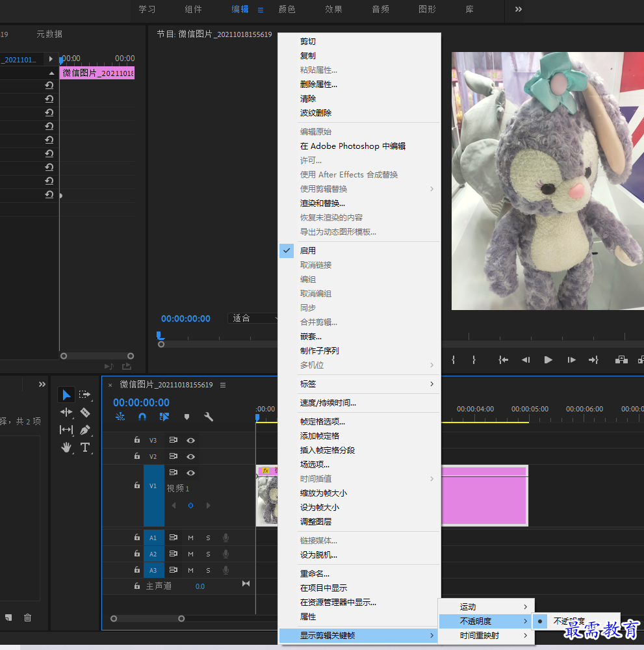This screenshot has height=650, width=644.
Task: Solo audio track A2
Action: click(208, 554)
